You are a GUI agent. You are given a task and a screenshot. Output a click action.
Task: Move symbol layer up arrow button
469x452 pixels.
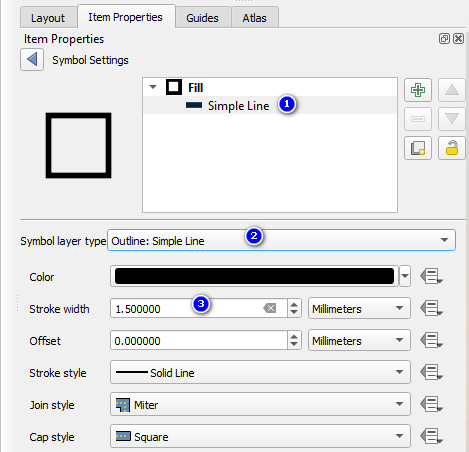pos(452,90)
